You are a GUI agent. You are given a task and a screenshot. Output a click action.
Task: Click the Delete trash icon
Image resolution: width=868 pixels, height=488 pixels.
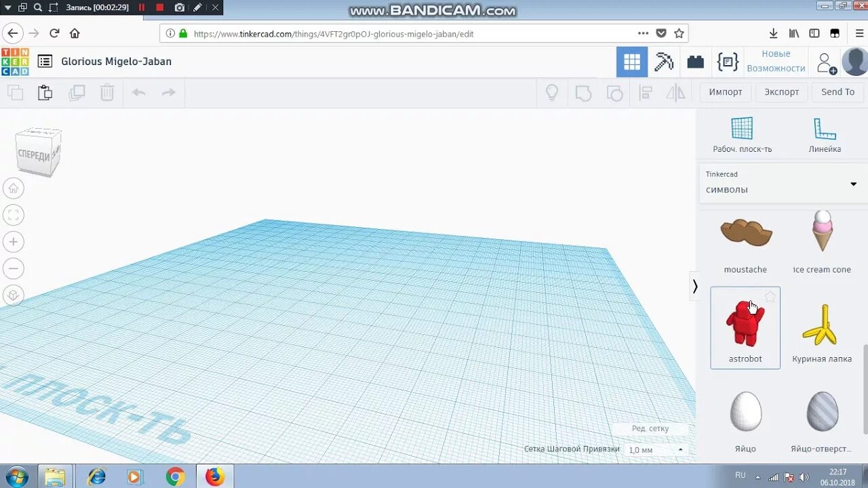tap(107, 93)
